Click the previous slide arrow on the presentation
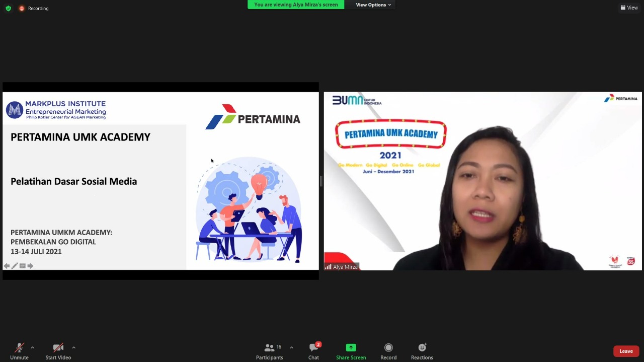 7,266
